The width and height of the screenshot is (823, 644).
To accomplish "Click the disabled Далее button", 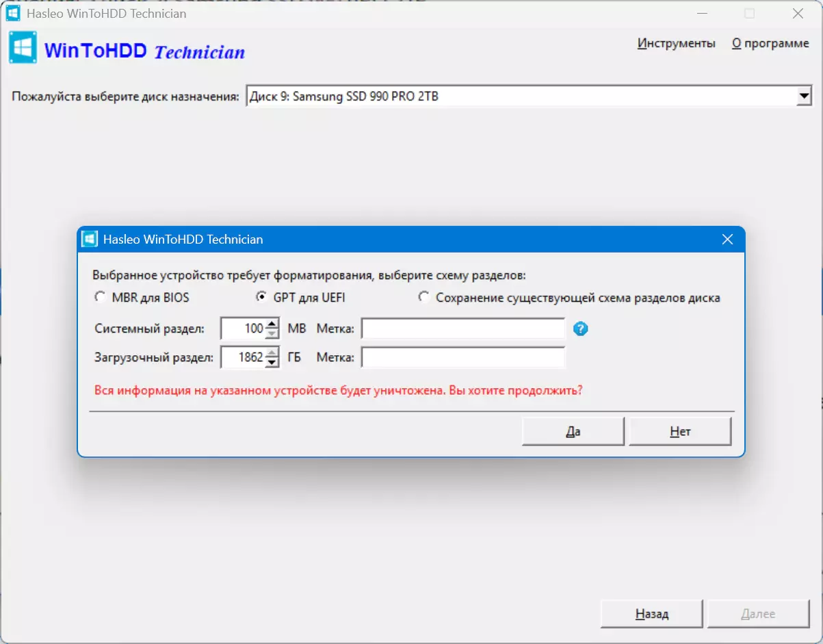I will click(x=758, y=615).
